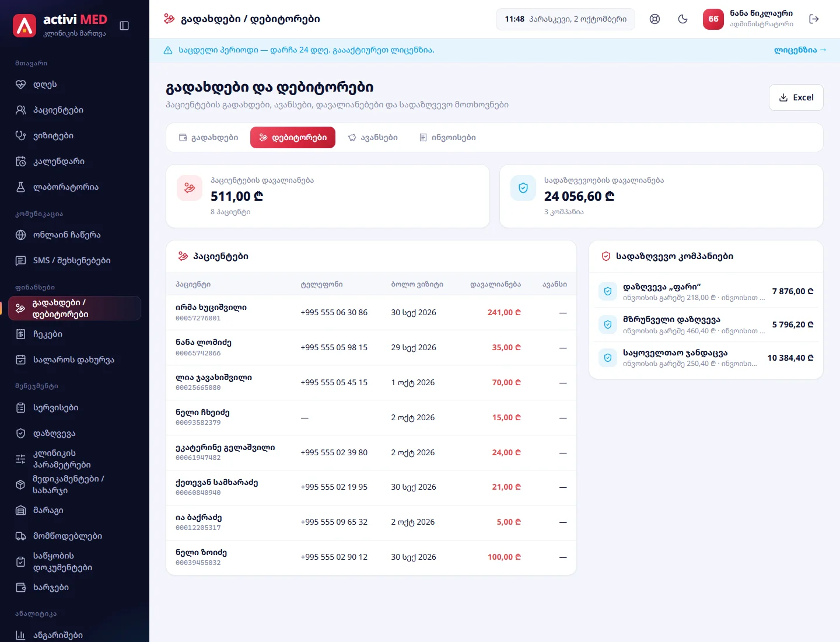Toggle dark mode with the moon icon
Screen dimensions: 840x642
(x=682, y=19)
